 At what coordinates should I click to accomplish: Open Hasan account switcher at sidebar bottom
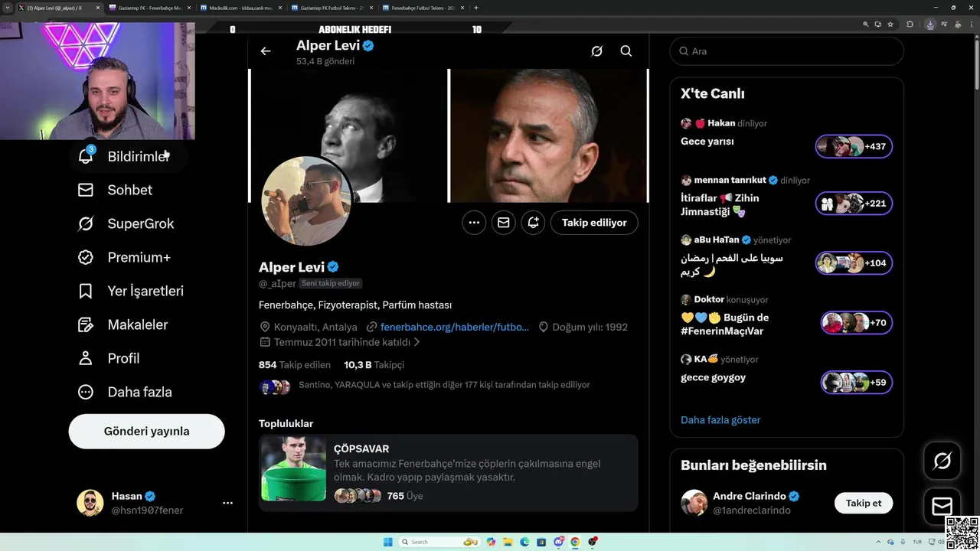tap(154, 503)
